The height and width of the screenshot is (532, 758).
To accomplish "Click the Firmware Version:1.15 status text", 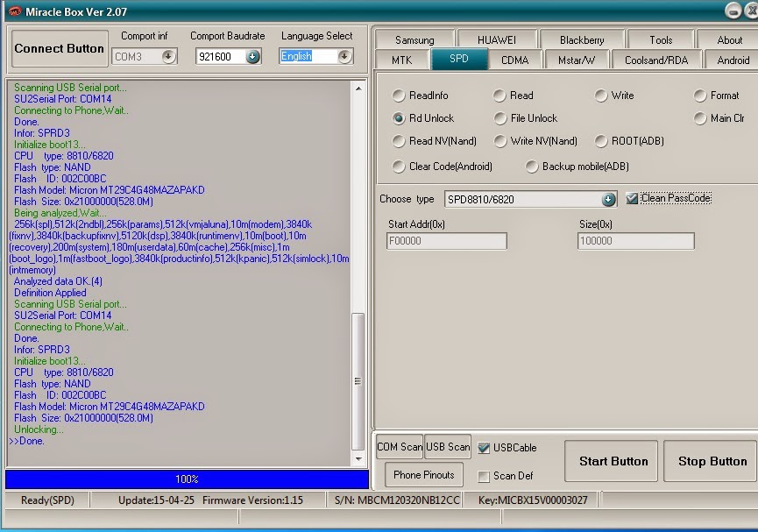I will pyautogui.click(x=252, y=500).
